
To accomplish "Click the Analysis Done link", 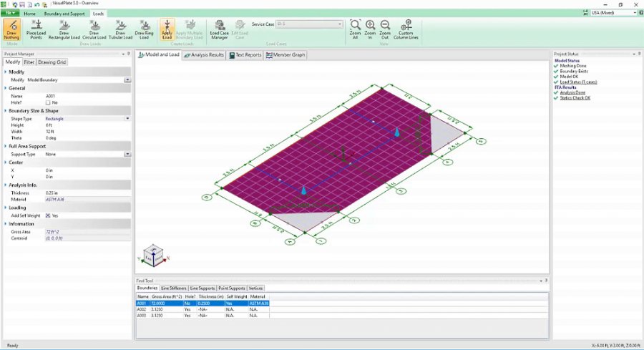I will pyautogui.click(x=572, y=93).
